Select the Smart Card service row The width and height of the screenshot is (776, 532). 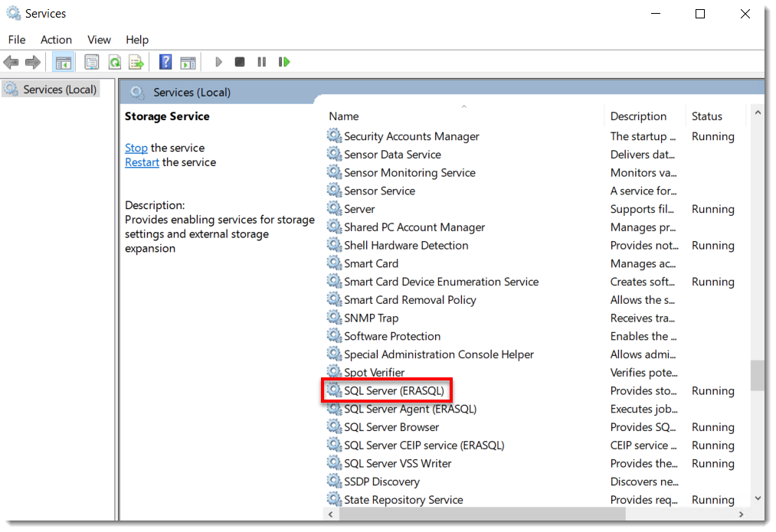(x=372, y=263)
